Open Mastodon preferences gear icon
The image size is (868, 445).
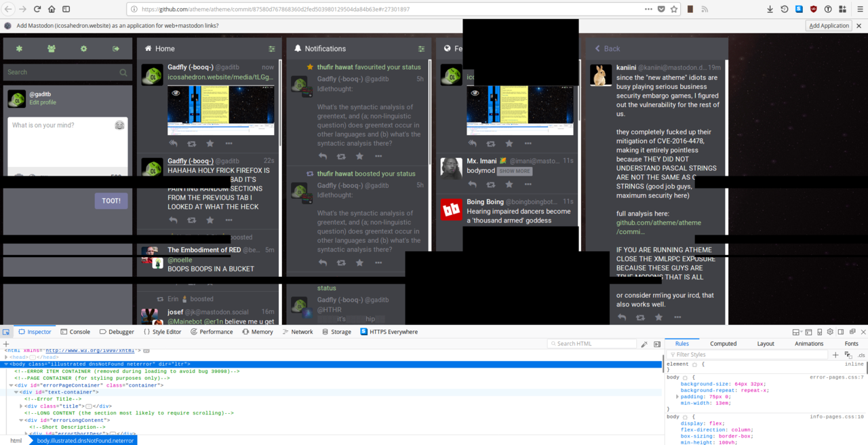[83, 49]
